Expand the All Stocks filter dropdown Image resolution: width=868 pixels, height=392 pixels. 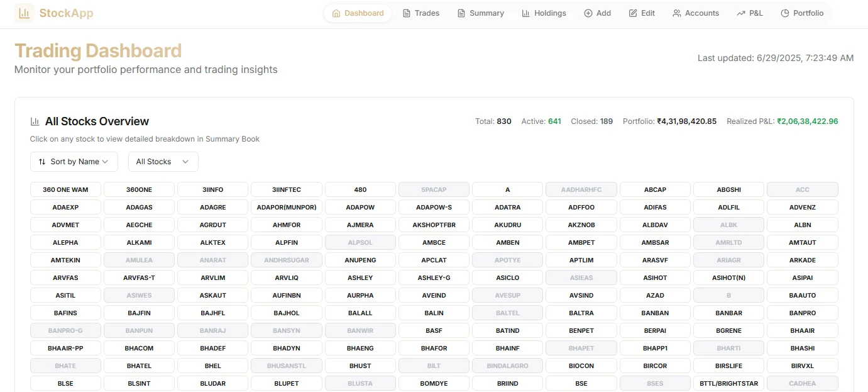pos(163,162)
